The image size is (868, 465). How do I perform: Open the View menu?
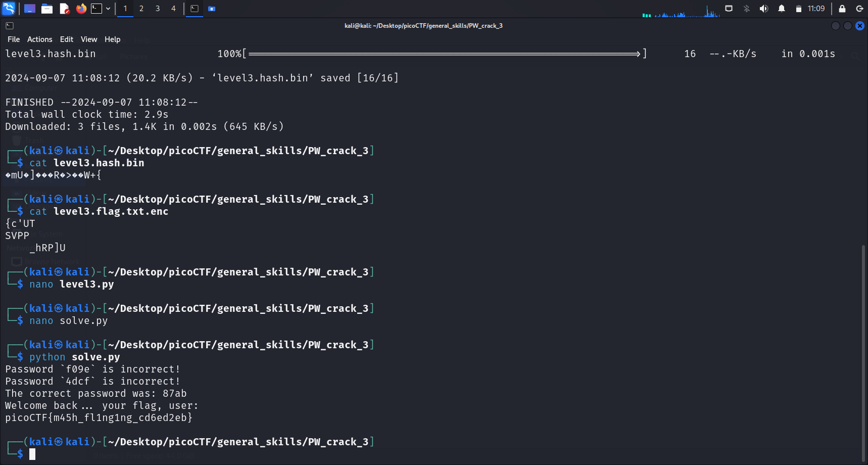89,39
